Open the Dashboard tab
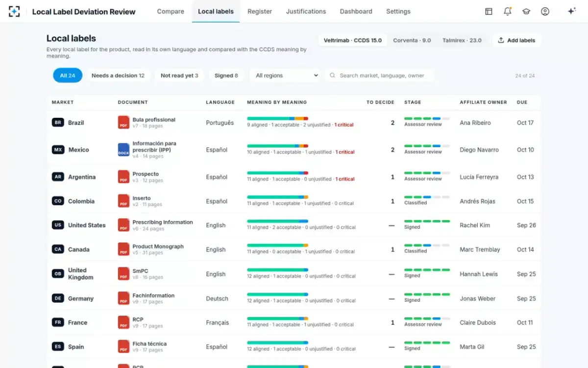Screen dimensions: 588x368 tap(356, 11)
